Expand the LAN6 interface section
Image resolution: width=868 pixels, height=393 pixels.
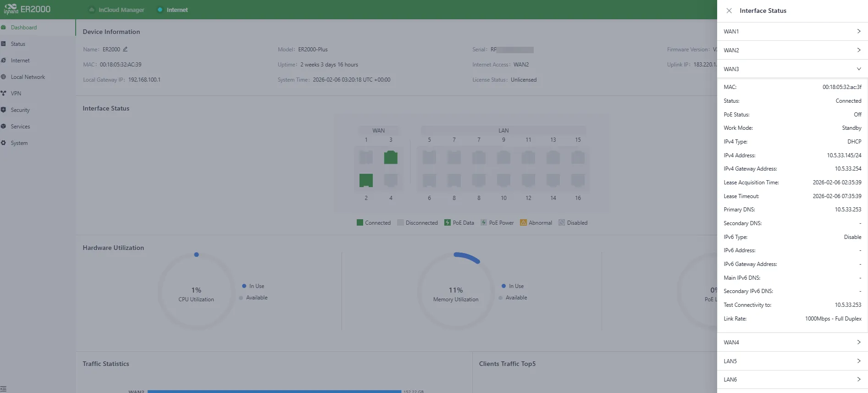coord(792,380)
